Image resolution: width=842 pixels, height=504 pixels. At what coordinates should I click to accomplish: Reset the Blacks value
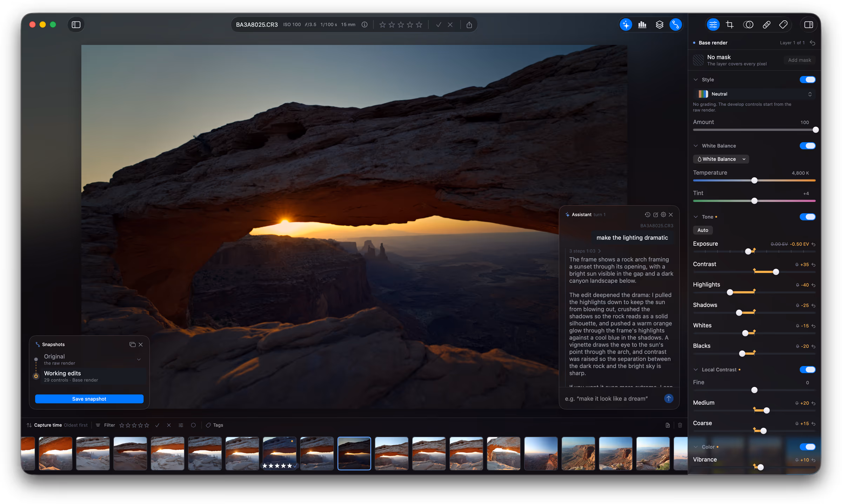tap(813, 346)
